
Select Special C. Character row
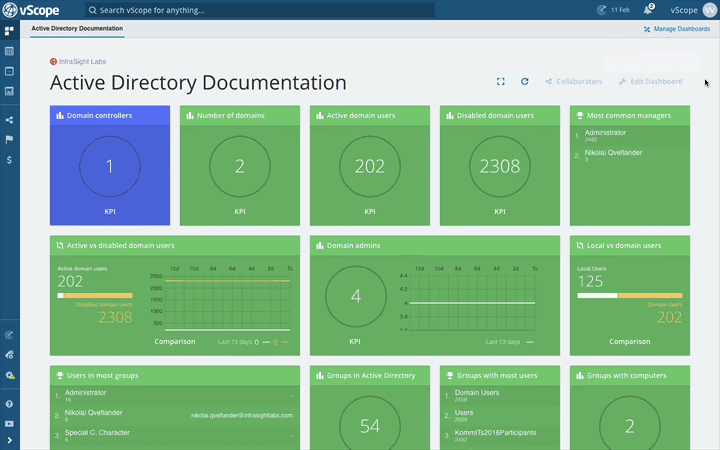point(175,435)
